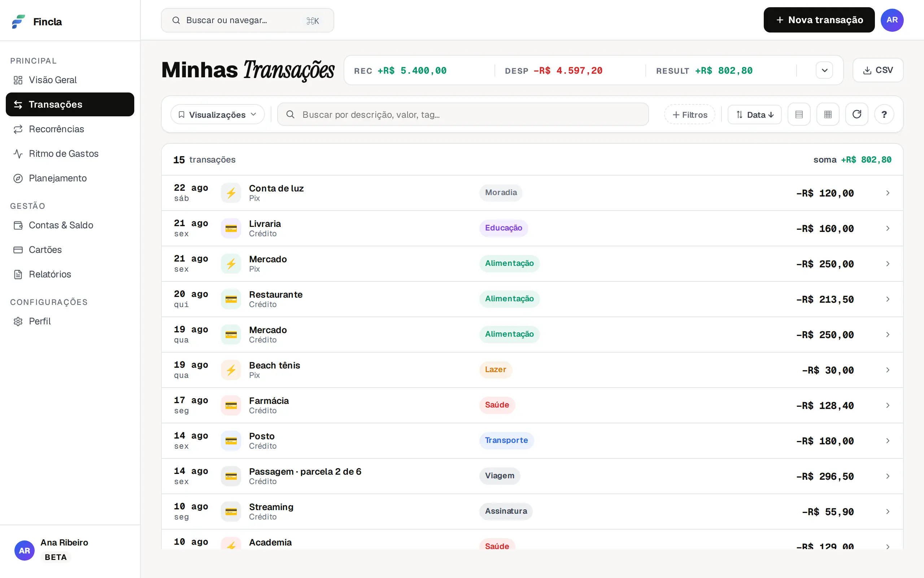Export transactions as CSV
924x578 pixels.
(x=878, y=70)
